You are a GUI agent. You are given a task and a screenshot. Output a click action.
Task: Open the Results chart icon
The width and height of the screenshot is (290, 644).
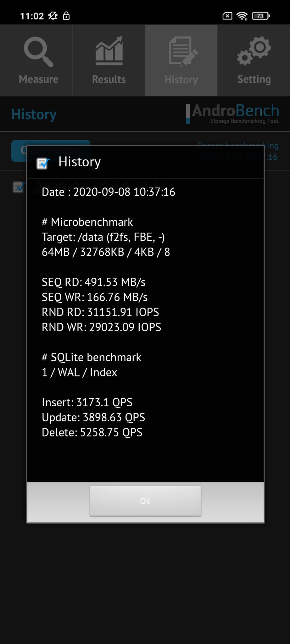pos(109,51)
